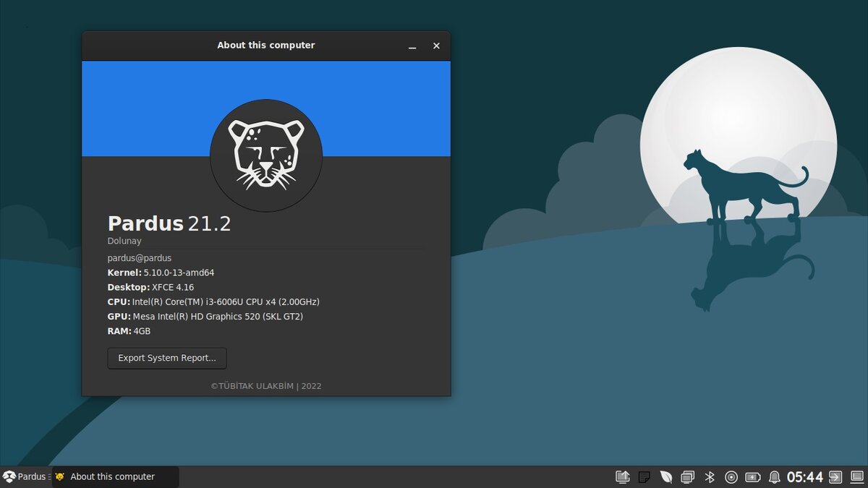
Task: Click the yellow leopard icon on the taskbar entry
Action: 59,476
